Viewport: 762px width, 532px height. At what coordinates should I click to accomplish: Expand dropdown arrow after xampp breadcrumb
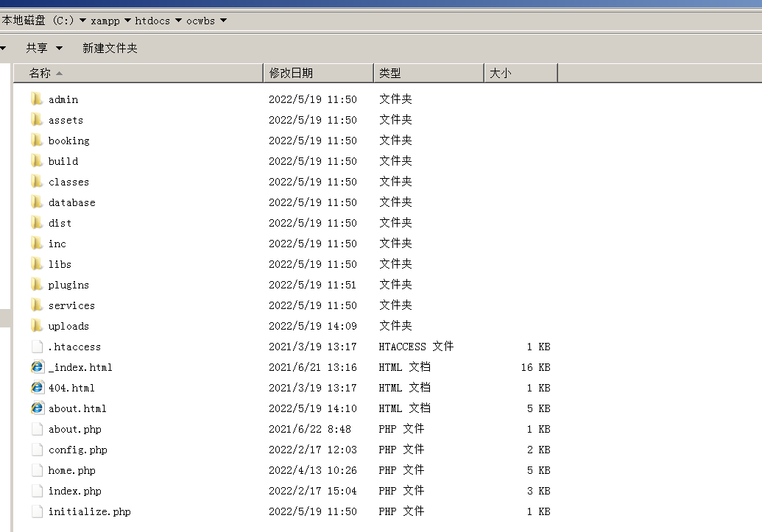[x=128, y=21]
